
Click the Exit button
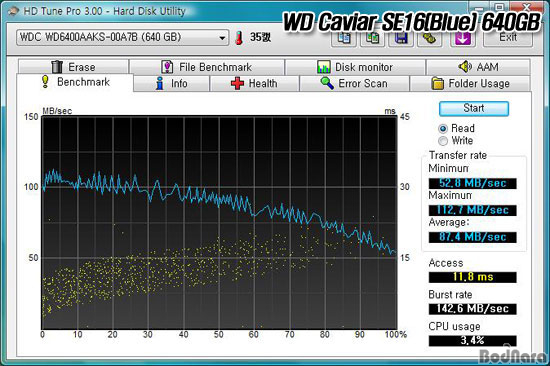[508, 38]
